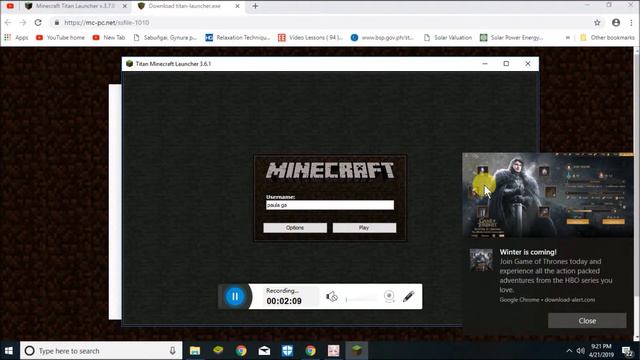Click the notification's small thumbnail icon
Screen dimensions: 640x360
[481, 260]
